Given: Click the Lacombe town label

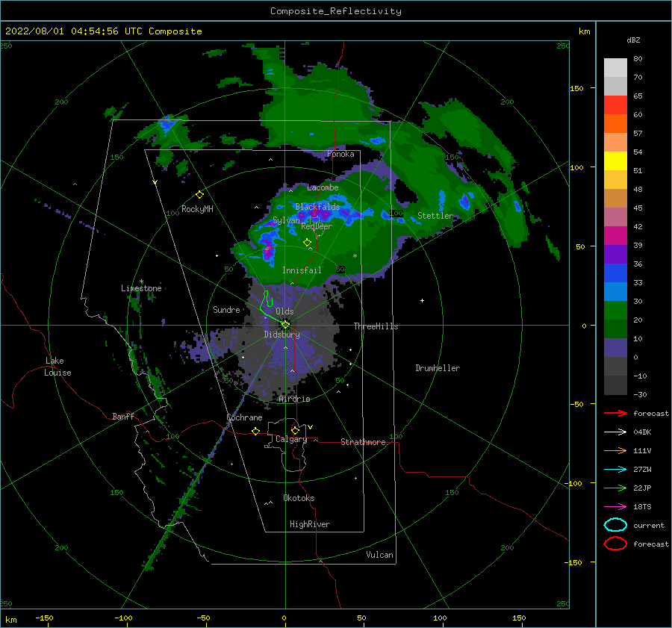Looking at the screenshot, I should (x=323, y=187).
